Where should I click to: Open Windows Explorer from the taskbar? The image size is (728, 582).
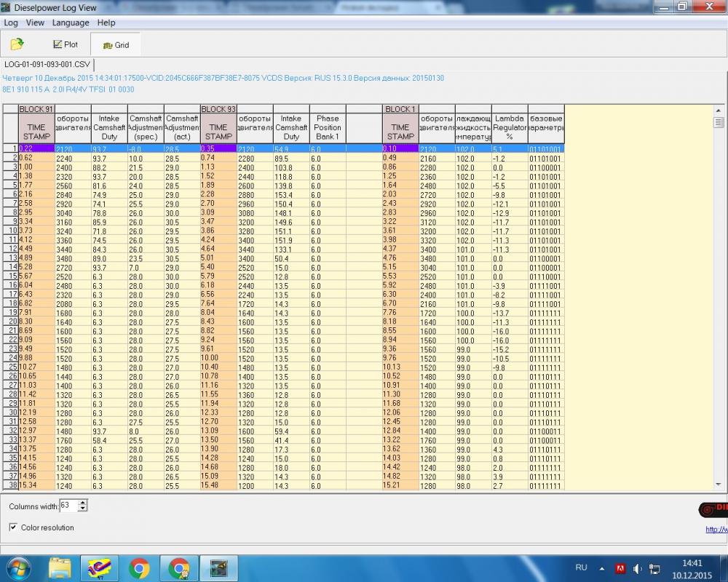(x=60, y=567)
